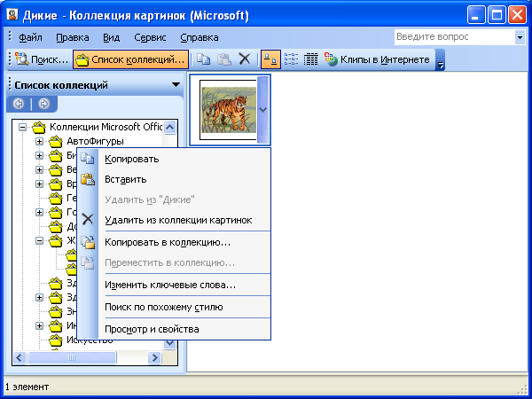Open the Список коллекций pane dropdown arrow
The width and height of the screenshot is (532, 399).
coord(176,84)
